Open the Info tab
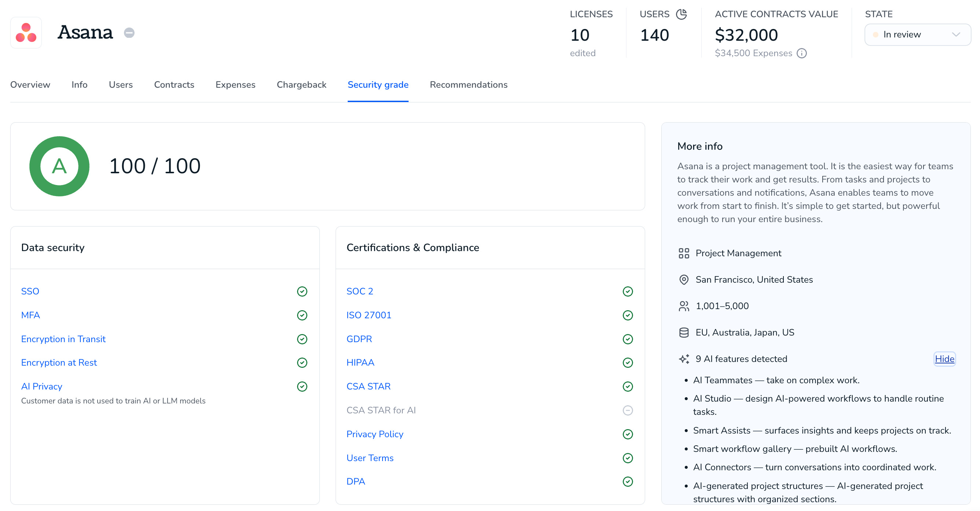980x511 pixels. (x=80, y=84)
